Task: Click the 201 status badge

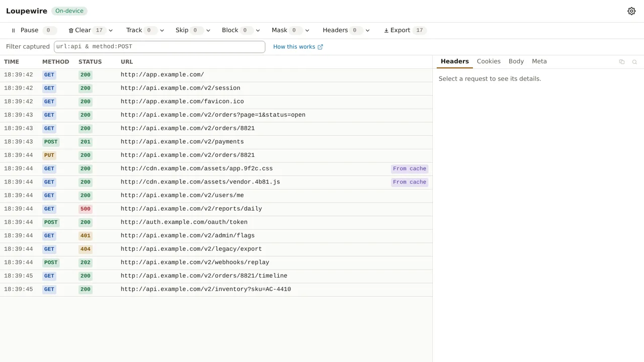Action: coord(86,142)
